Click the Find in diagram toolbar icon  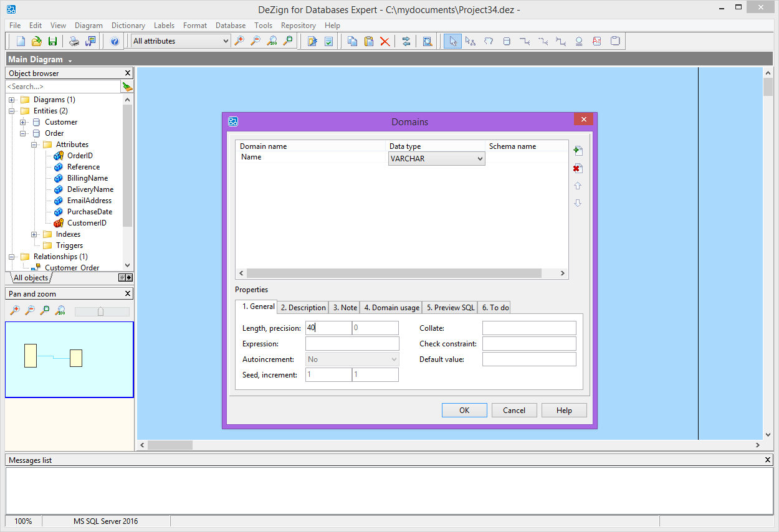click(428, 41)
